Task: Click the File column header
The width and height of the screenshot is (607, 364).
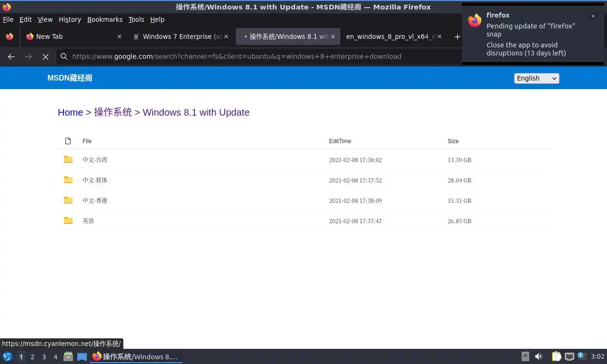Action: pos(87,141)
